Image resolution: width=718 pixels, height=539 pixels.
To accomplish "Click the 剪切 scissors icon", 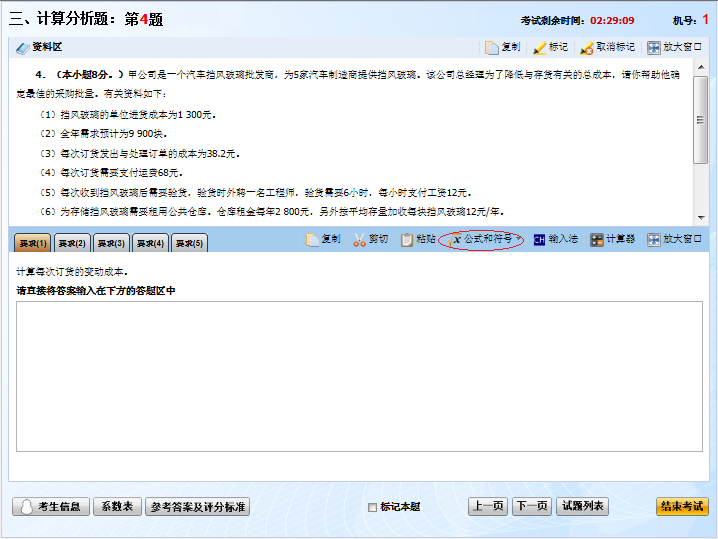I will click(x=360, y=240).
